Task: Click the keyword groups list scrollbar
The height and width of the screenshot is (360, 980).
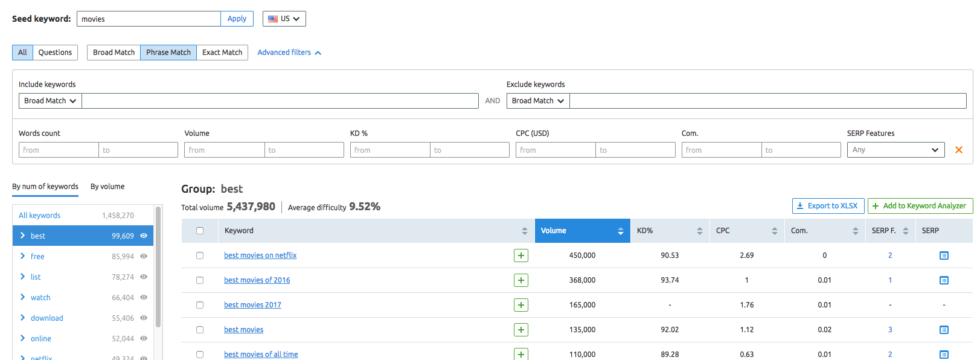Action: tap(158, 266)
